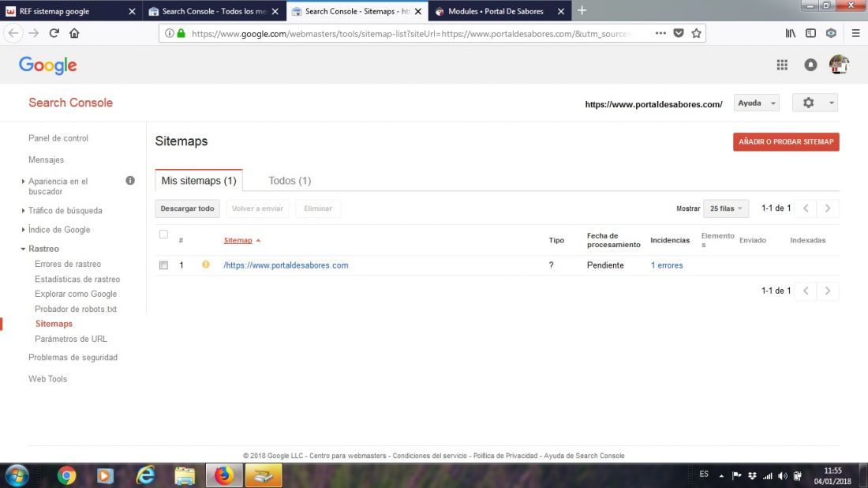
Task: Open page actions three-dots menu
Action: point(660,33)
